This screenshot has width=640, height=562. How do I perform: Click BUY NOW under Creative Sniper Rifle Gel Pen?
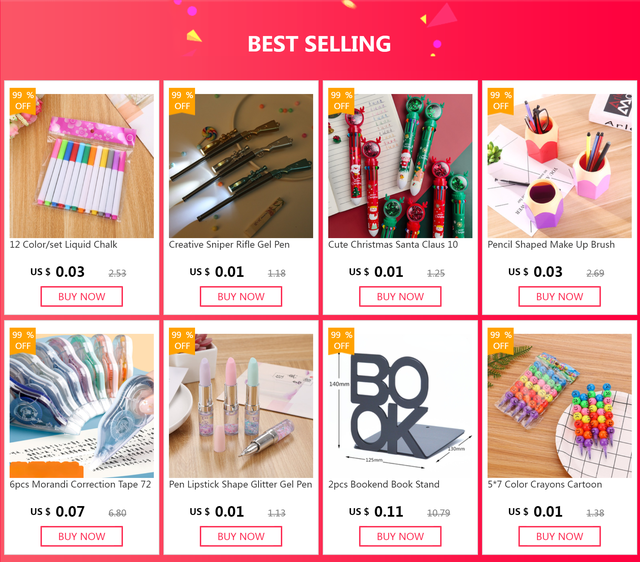pos(241,296)
